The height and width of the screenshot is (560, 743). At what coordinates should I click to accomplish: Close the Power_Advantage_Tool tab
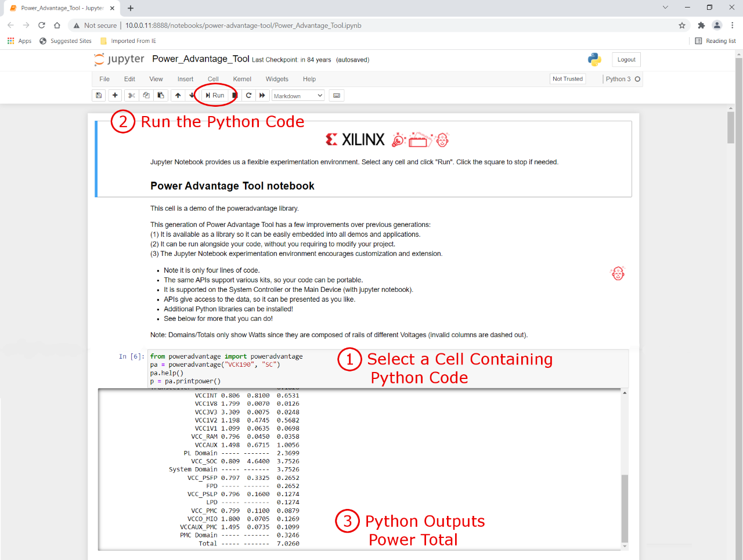112,8
